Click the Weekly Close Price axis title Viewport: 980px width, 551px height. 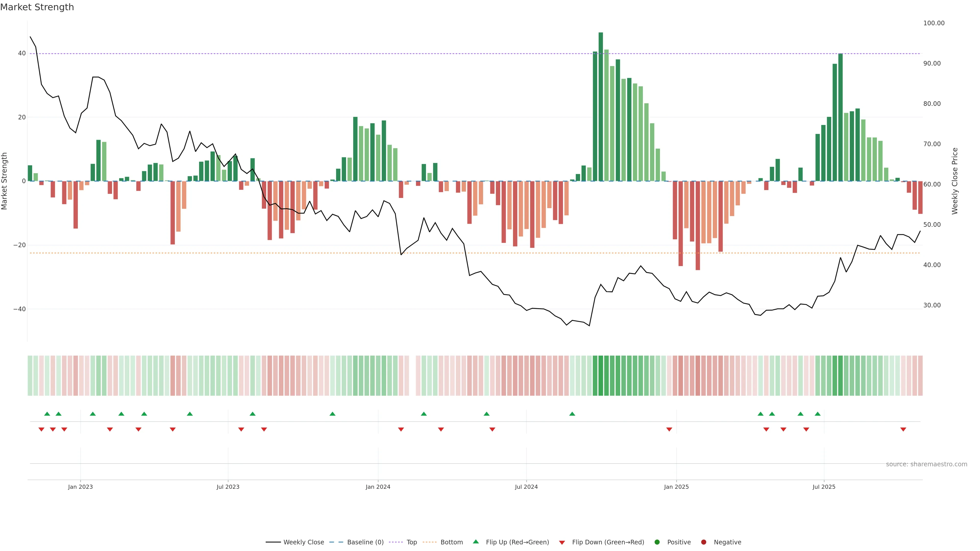point(954,181)
